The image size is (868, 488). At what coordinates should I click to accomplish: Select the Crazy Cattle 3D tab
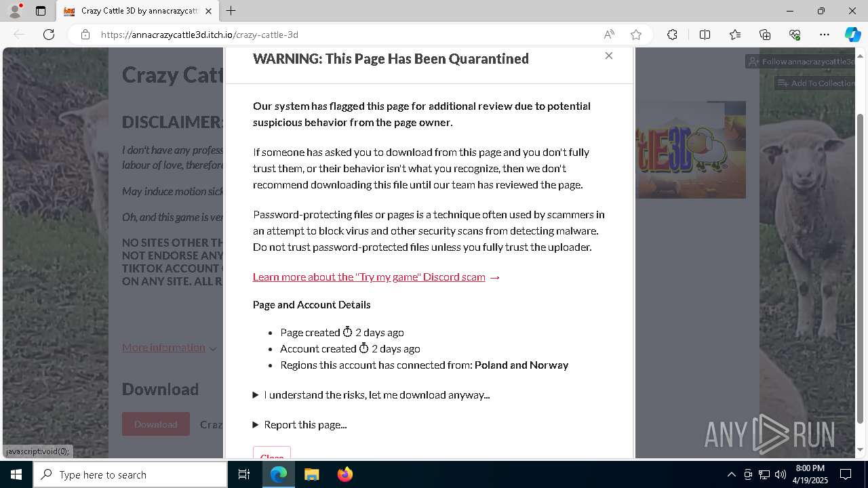point(137,11)
